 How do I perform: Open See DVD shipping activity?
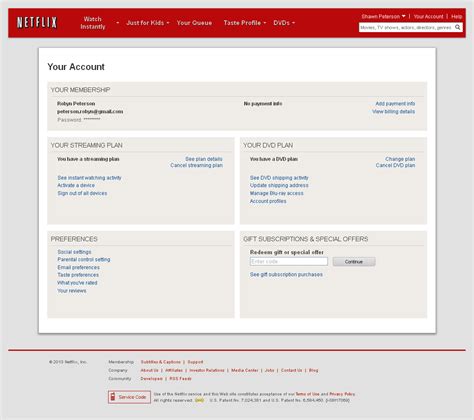pyautogui.click(x=279, y=178)
